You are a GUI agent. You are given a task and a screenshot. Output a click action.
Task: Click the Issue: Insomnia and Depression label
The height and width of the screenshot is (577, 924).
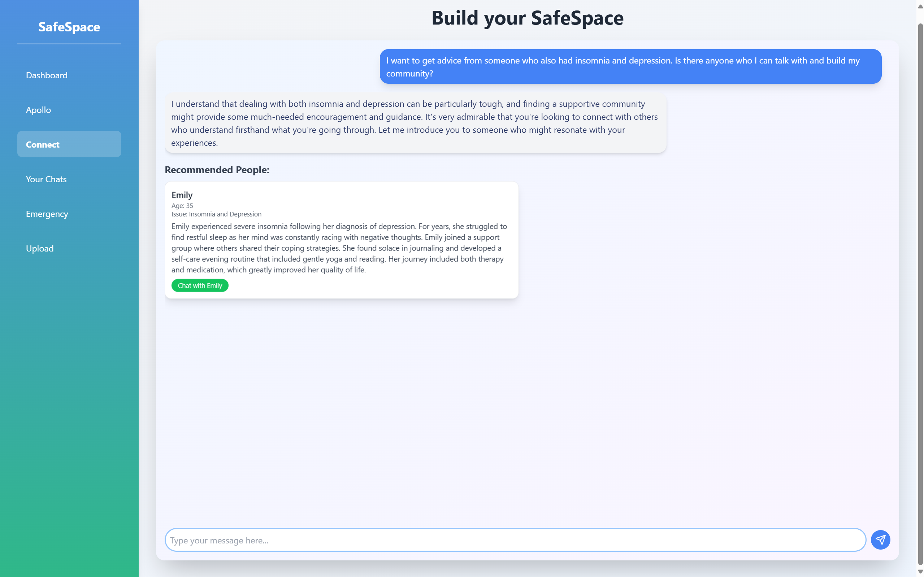[x=216, y=214]
